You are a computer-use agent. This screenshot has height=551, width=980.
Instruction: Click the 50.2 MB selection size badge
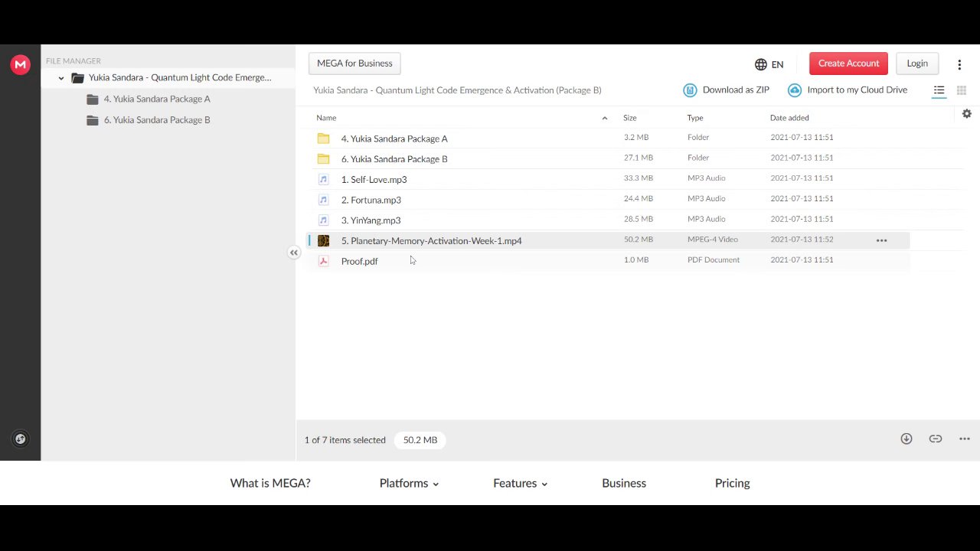point(420,440)
